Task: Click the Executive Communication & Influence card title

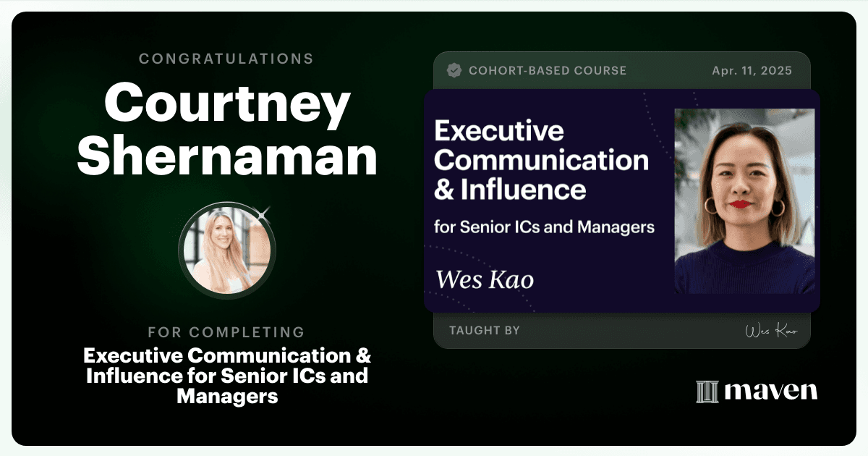Action: point(541,161)
